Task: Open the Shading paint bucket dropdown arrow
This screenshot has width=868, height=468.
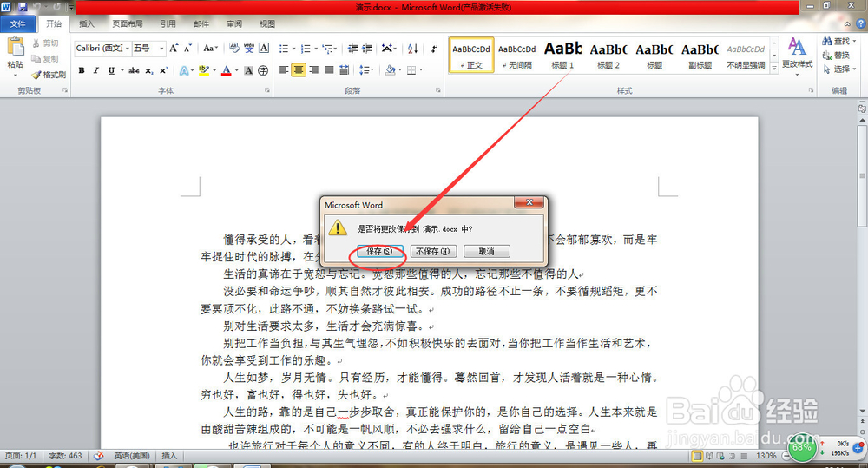Action: click(399, 69)
